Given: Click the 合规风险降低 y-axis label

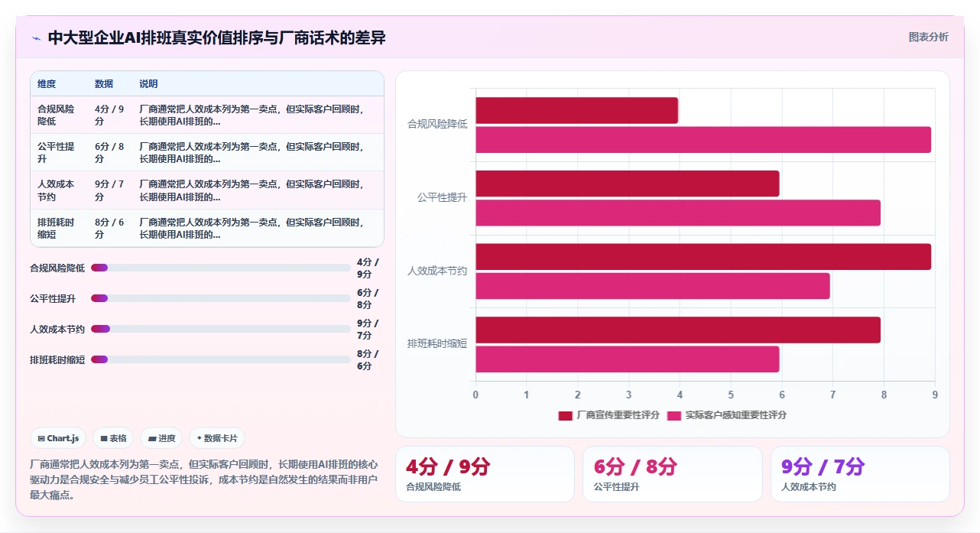Looking at the screenshot, I should 437,124.
